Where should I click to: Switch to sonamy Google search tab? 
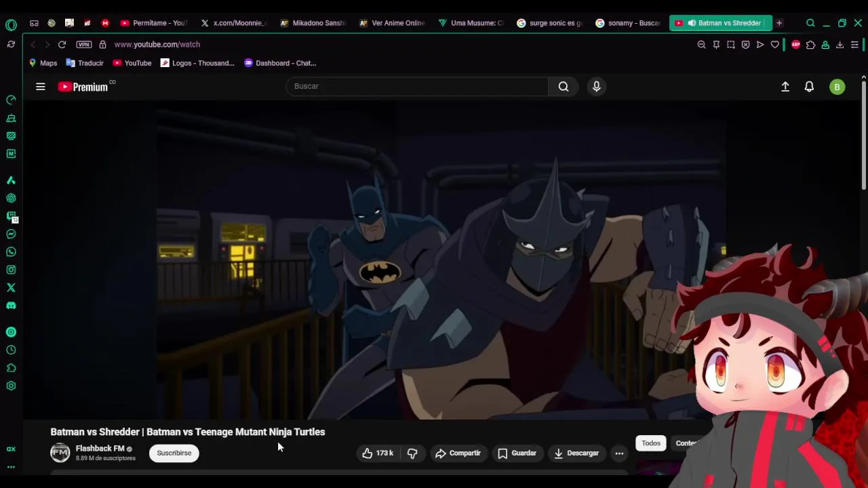coord(628,23)
